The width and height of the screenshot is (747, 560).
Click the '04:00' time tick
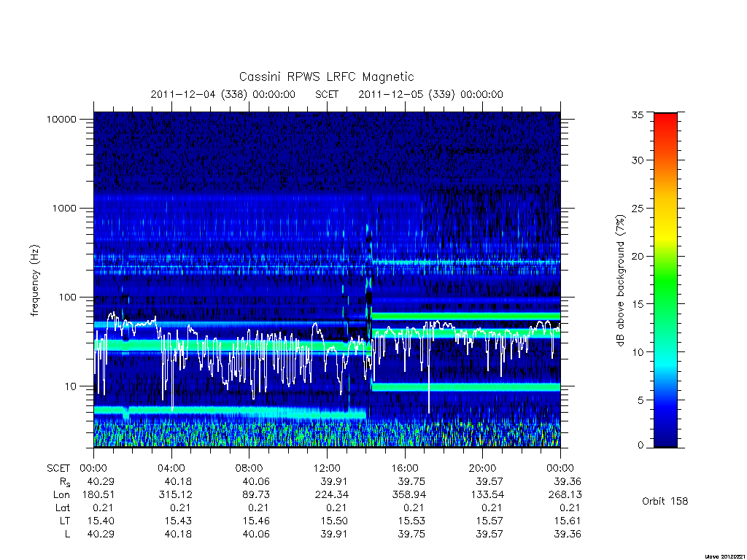[x=171, y=469]
